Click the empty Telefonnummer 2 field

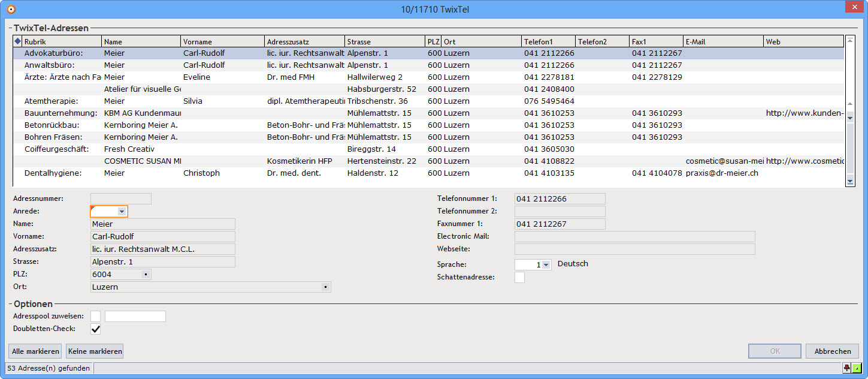560,211
